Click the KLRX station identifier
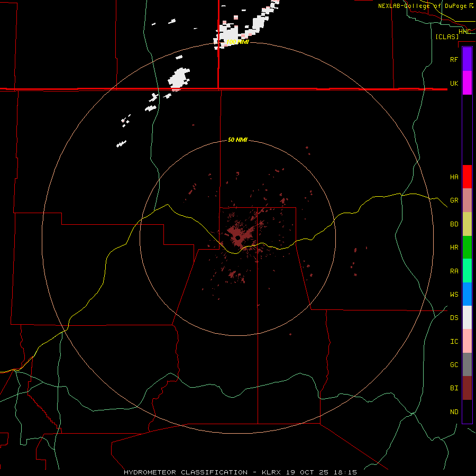 tap(271, 472)
